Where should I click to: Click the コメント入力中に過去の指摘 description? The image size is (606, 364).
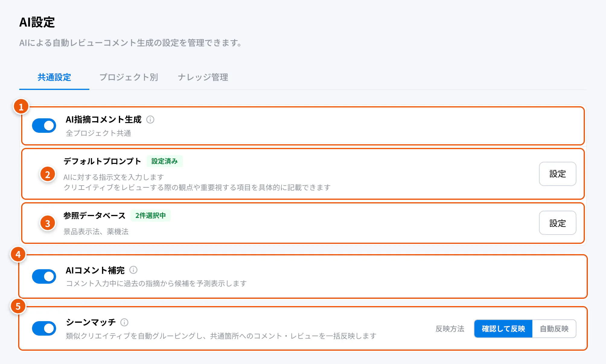[156, 283]
